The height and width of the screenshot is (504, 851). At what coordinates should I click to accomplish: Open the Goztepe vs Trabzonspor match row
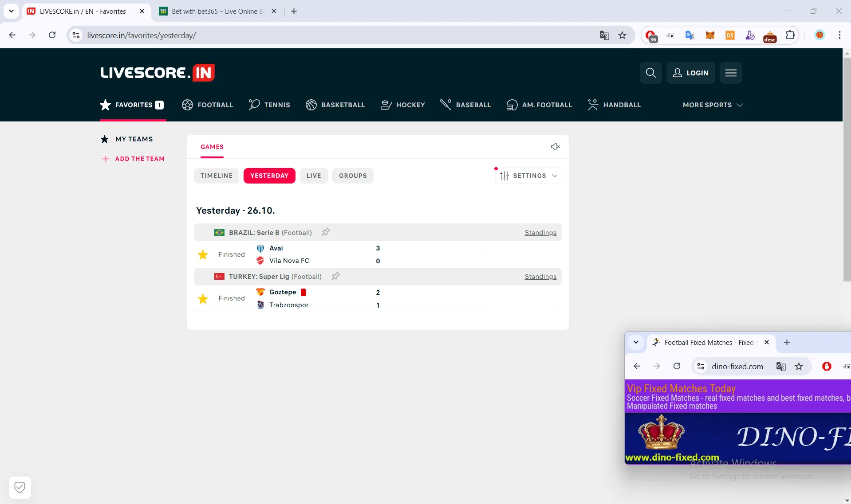378,299
